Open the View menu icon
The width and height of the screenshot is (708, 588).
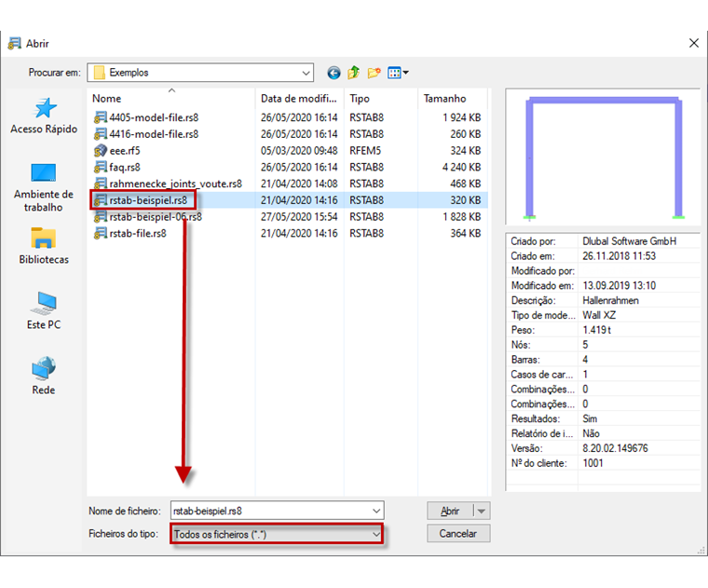coord(398,73)
